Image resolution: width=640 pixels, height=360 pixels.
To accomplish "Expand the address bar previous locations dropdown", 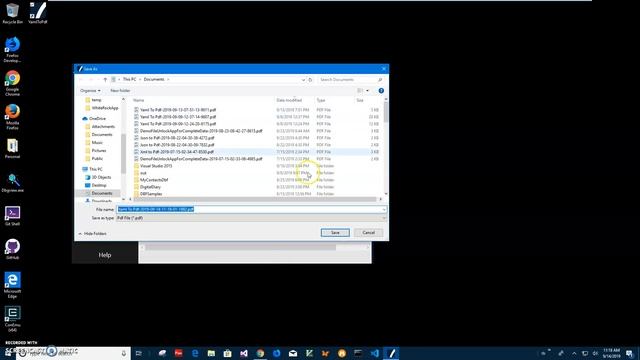I will click(303, 80).
